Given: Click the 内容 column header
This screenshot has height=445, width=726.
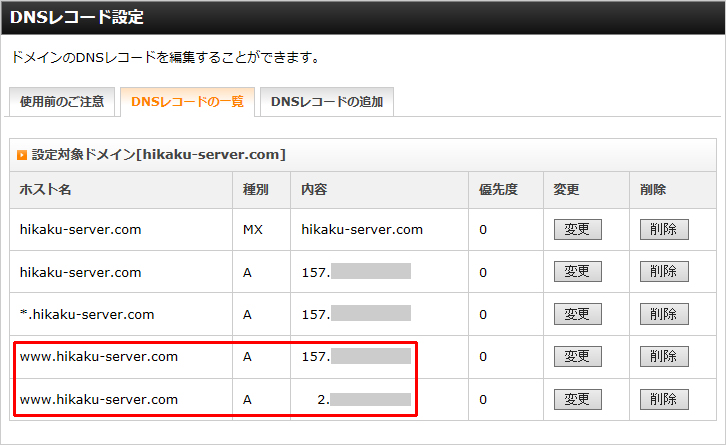Looking at the screenshot, I should (314, 189).
